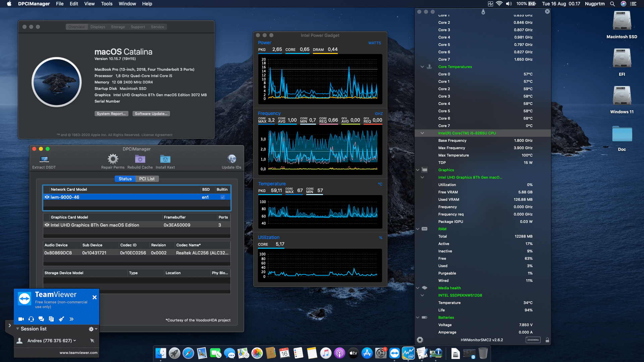
Task: Select Realtek ALC256 audio device row
Action: (x=137, y=253)
